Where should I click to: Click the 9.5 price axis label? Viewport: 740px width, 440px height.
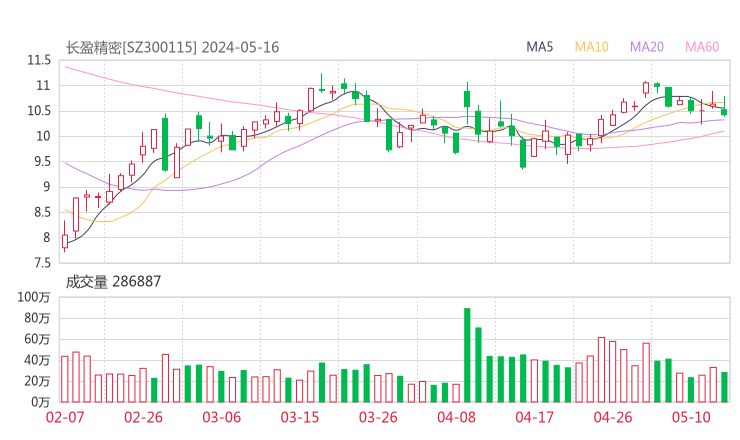tap(42, 162)
